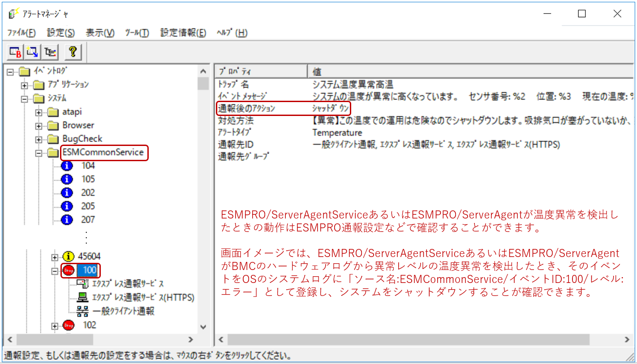Collapse event 100 node
The image size is (637, 364).
(55, 271)
